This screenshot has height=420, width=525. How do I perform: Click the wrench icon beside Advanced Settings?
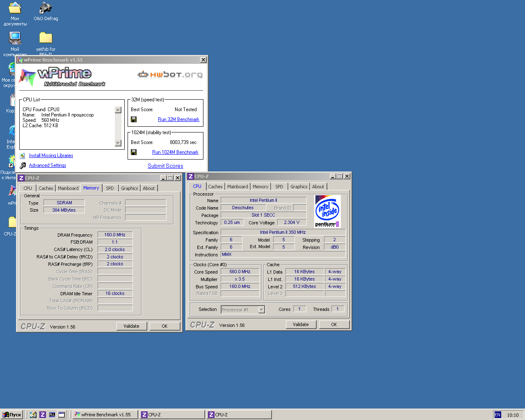click(x=23, y=165)
